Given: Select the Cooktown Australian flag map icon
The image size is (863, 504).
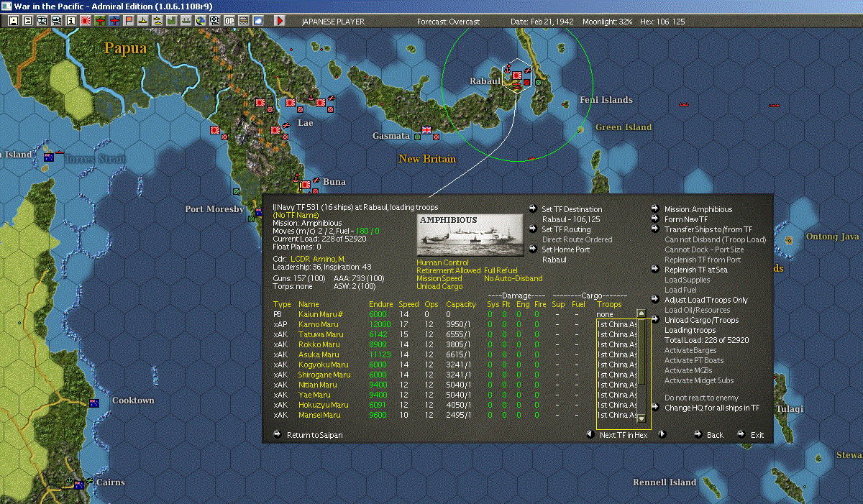Looking at the screenshot, I should click(93, 403).
